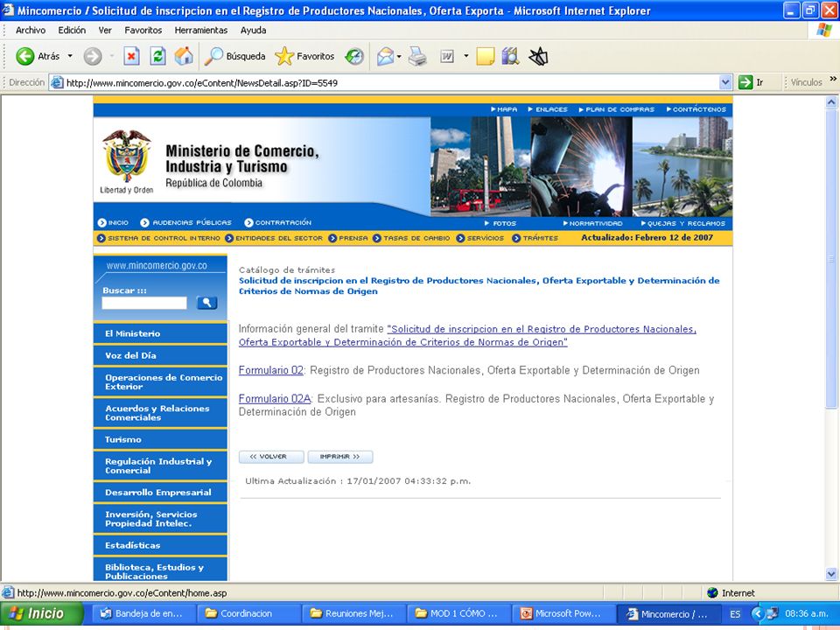The height and width of the screenshot is (630, 840).
Task: Open CONTÁCTENOS in the top bar
Action: pos(696,109)
